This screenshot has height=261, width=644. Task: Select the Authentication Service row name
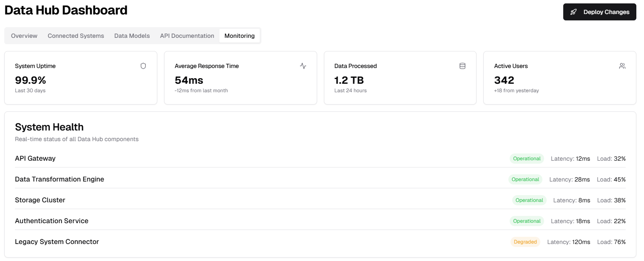pyautogui.click(x=52, y=221)
